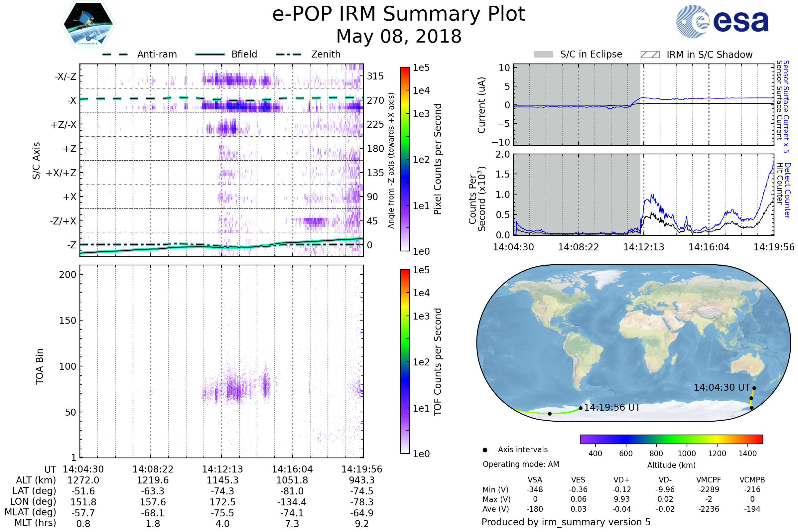Click the ESA logo
The height and width of the screenshot is (532, 798).
click(722, 22)
